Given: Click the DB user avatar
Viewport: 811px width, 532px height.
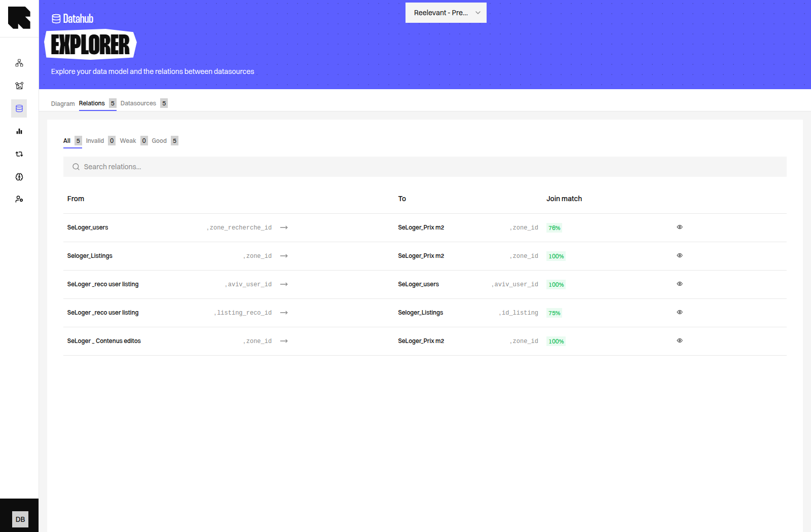Looking at the screenshot, I should [x=20, y=519].
